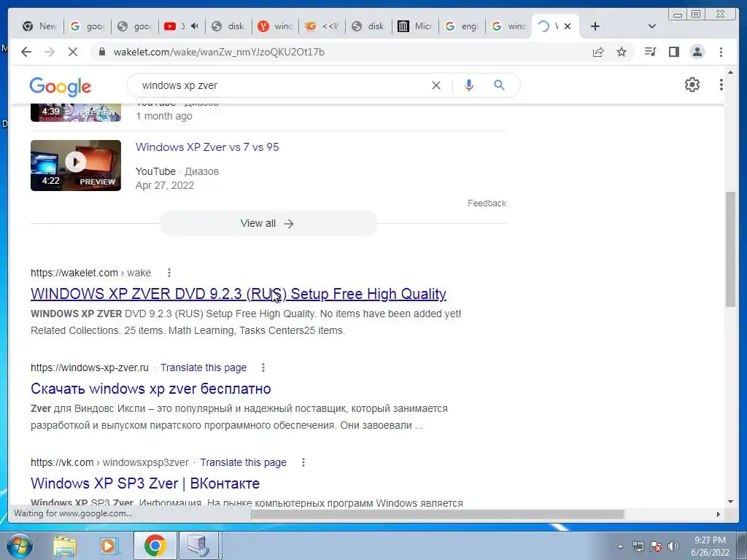Show hidden tray icons arrow
This screenshot has height=560, width=747.
click(620, 546)
